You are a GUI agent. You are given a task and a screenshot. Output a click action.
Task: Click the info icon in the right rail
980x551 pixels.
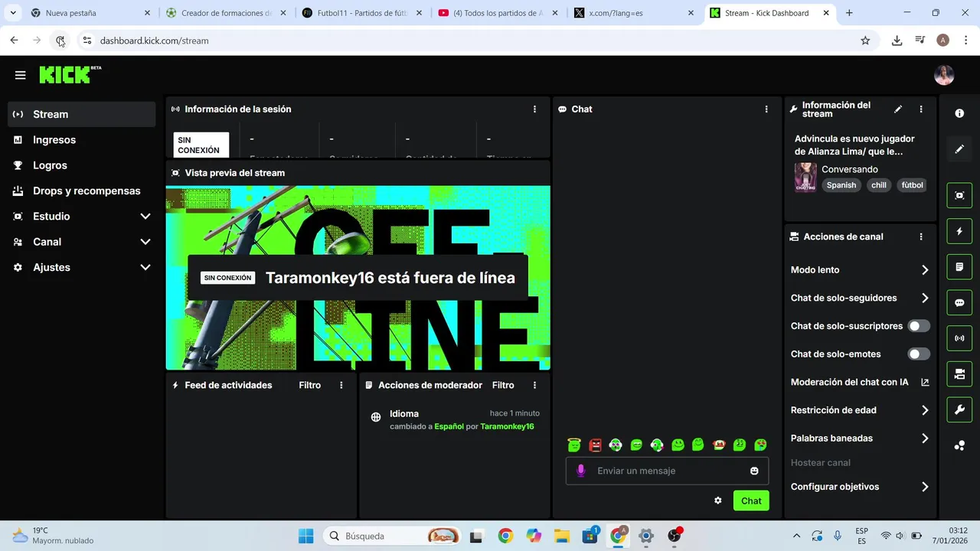click(x=959, y=113)
